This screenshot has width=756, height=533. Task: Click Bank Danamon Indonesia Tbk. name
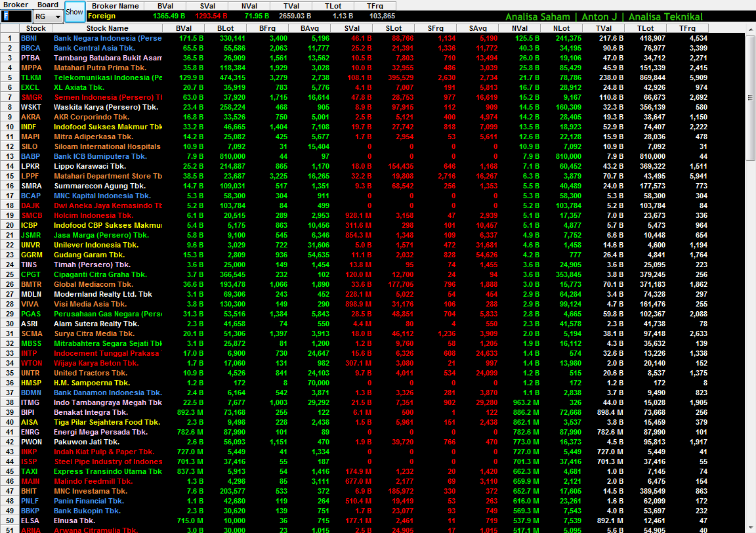(108, 393)
